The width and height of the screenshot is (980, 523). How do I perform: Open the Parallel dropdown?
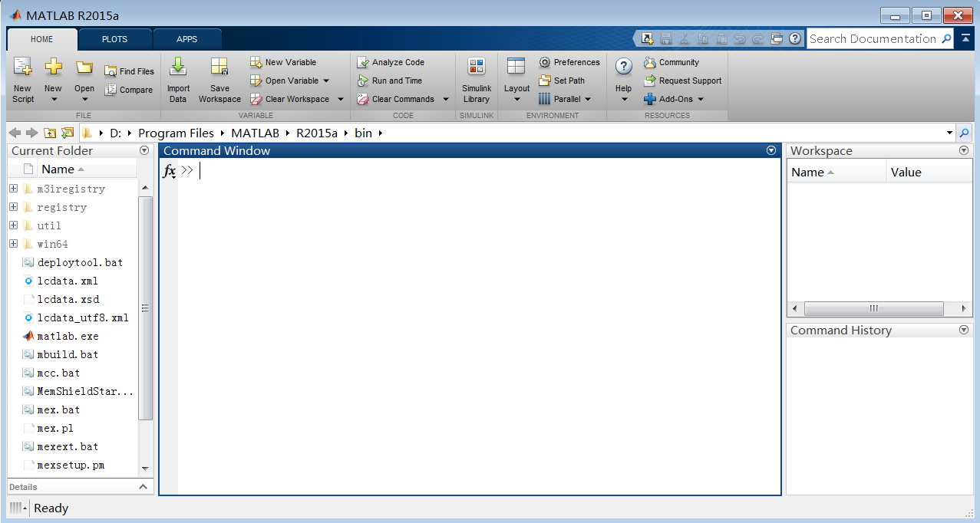pyautogui.click(x=588, y=99)
